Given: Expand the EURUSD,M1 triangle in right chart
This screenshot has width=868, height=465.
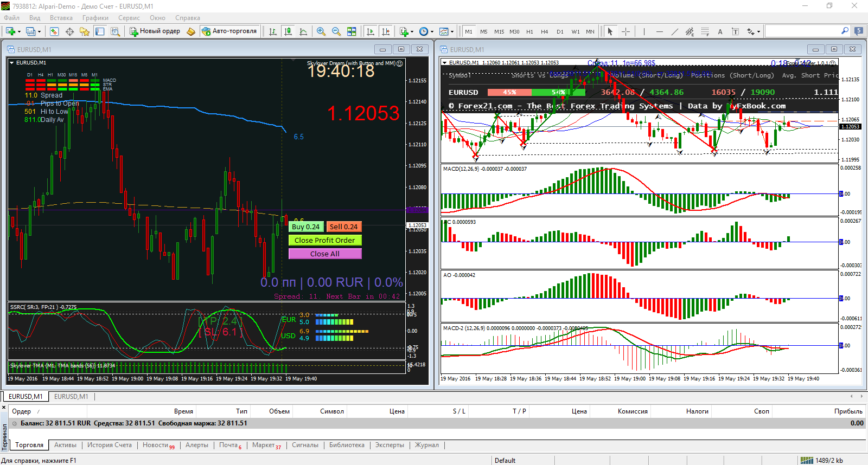Looking at the screenshot, I should [445, 63].
